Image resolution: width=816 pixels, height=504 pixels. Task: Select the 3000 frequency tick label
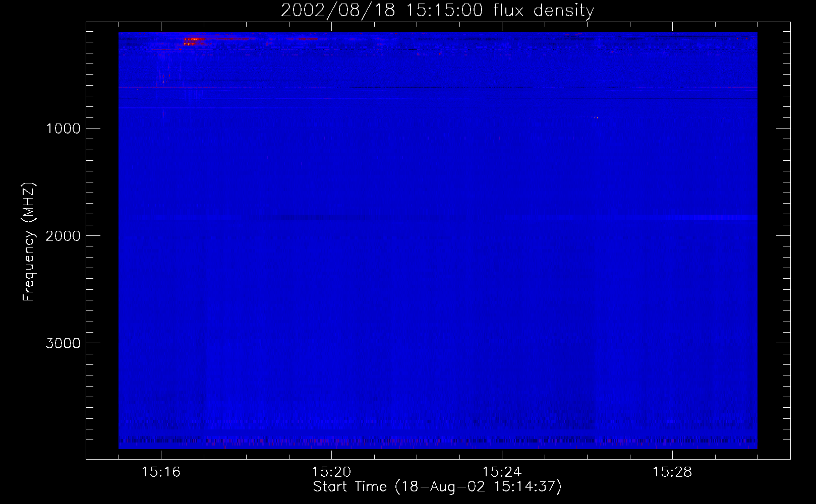(x=63, y=343)
